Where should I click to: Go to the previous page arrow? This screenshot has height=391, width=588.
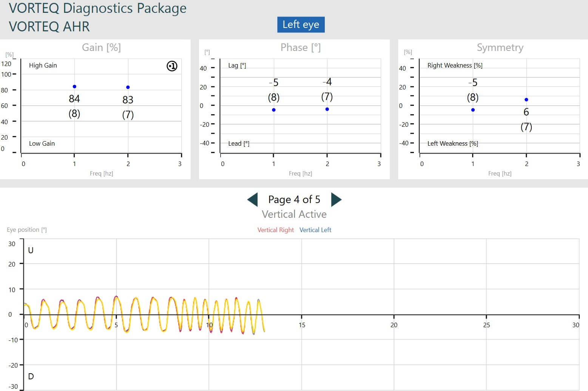252,200
